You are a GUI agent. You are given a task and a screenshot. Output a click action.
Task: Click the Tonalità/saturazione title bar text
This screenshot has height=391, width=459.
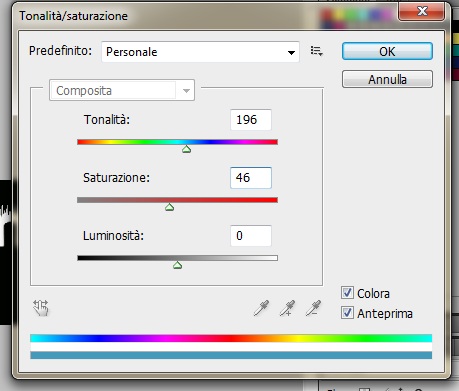pyautogui.click(x=73, y=16)
